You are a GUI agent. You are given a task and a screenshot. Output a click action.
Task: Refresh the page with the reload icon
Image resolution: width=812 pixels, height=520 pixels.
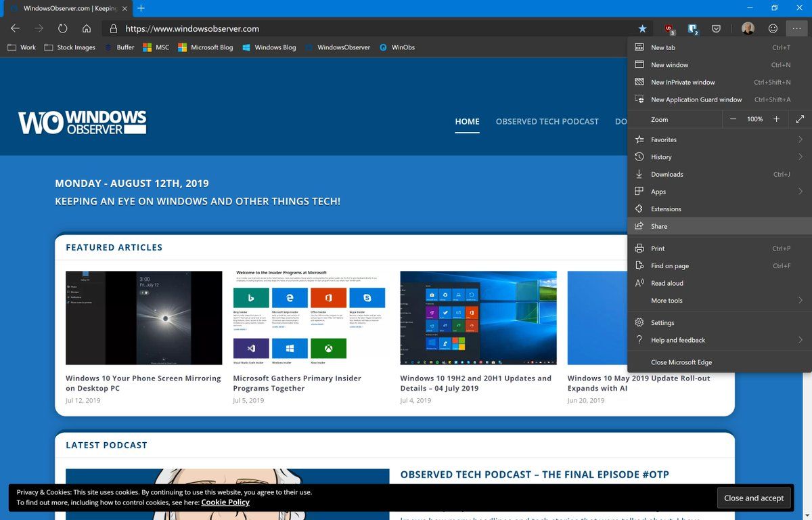click(x=63, y=28)
